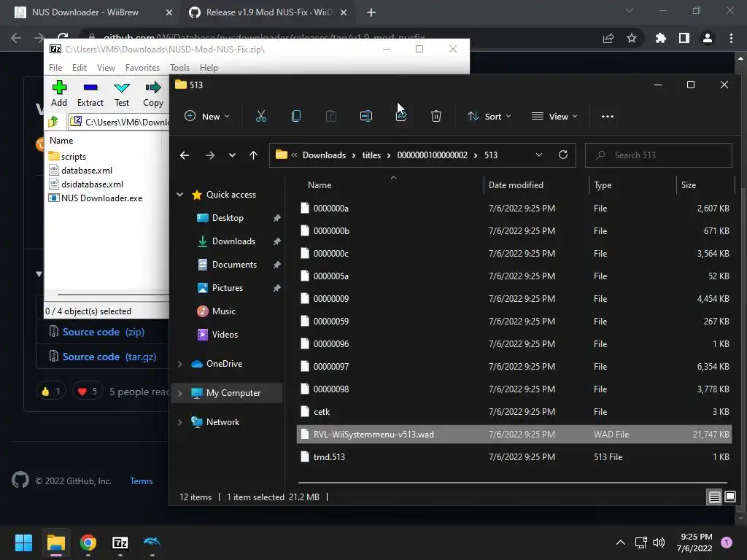Image resolution: width=747 pixels, height=560 pixels.
Task: Go forward in File Explorer navigation
Action: [209, 155]
